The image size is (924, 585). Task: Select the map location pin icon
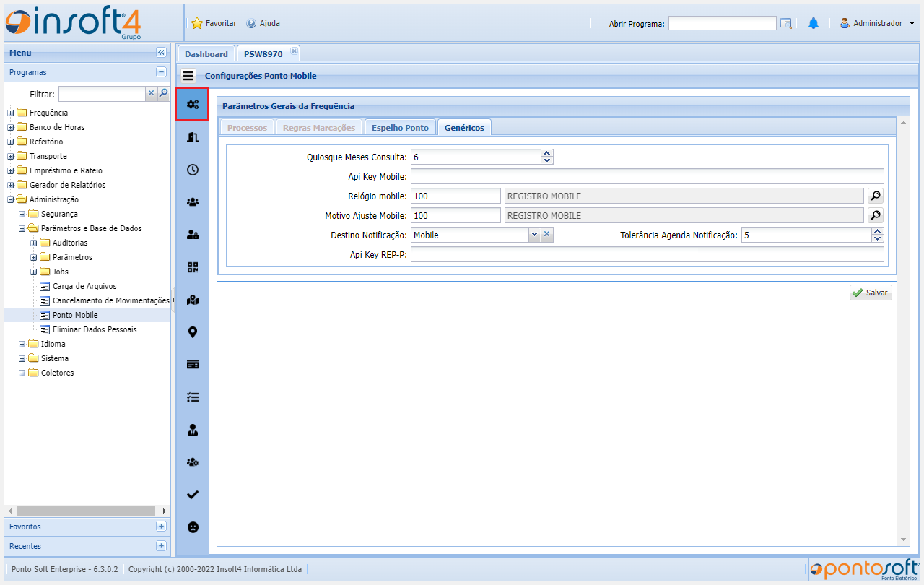click(x=192, y=332)
